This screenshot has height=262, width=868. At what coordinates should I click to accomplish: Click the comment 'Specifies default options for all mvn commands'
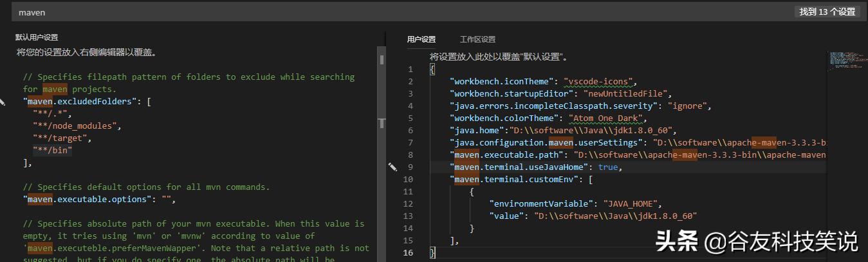pyautogui.click(x=146, y=187)
